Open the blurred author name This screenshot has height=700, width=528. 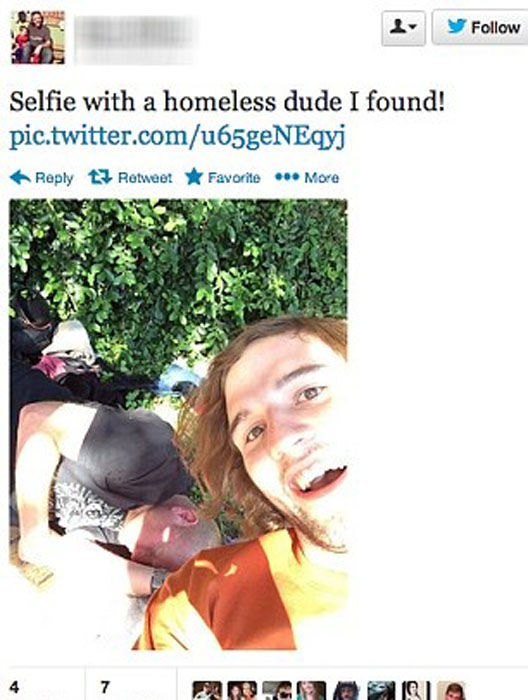(x=136, y=38)
